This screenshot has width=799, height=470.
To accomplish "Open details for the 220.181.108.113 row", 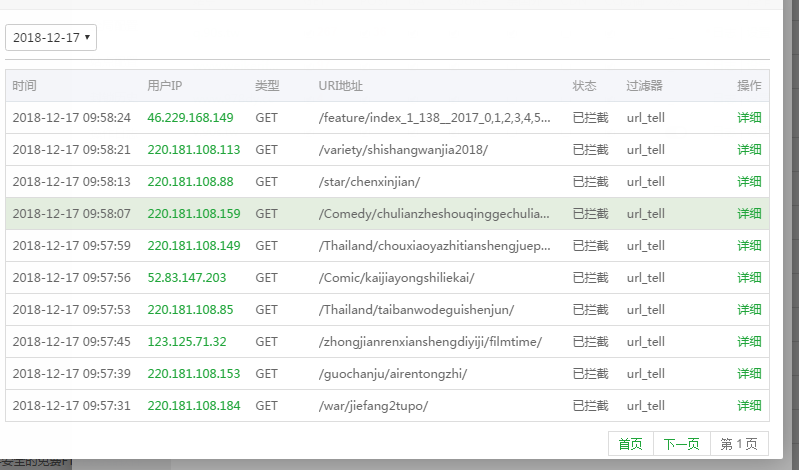I will pos(749,150).
